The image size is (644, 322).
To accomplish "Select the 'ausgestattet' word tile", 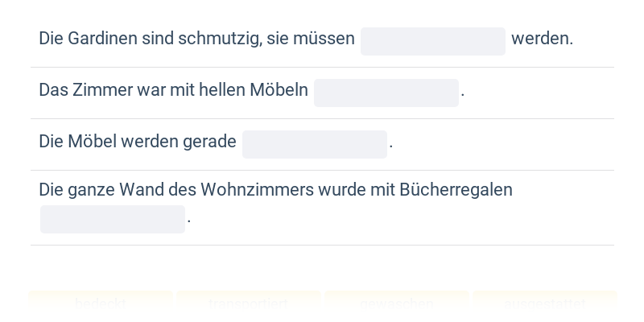I will point(545,303).
